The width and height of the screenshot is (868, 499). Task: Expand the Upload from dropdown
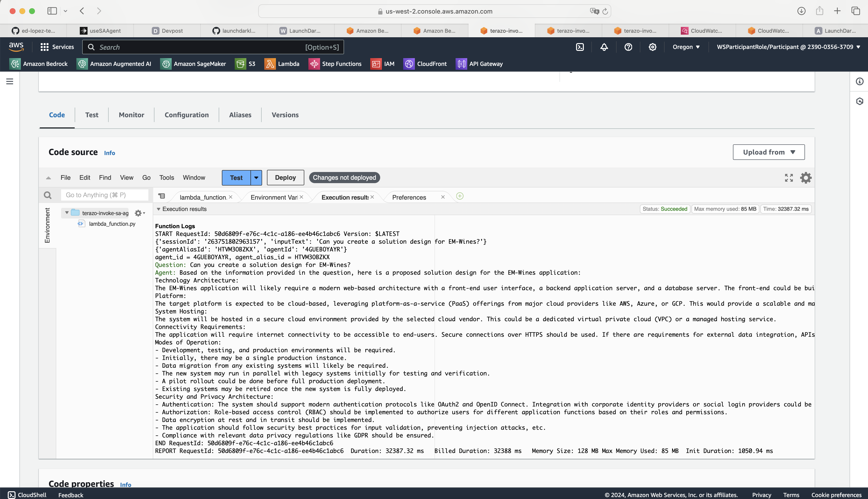click(769, 152)
